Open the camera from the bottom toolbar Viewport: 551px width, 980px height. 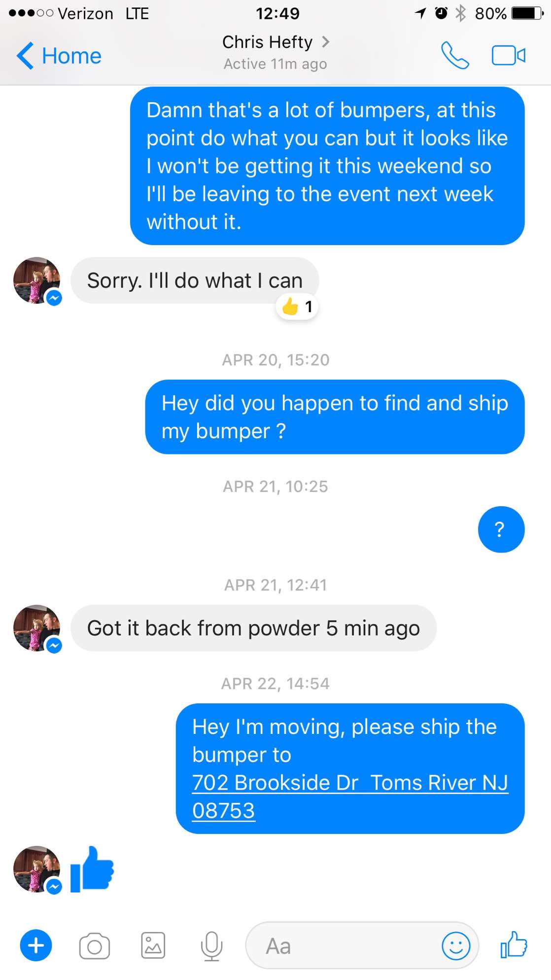(94, 945)
